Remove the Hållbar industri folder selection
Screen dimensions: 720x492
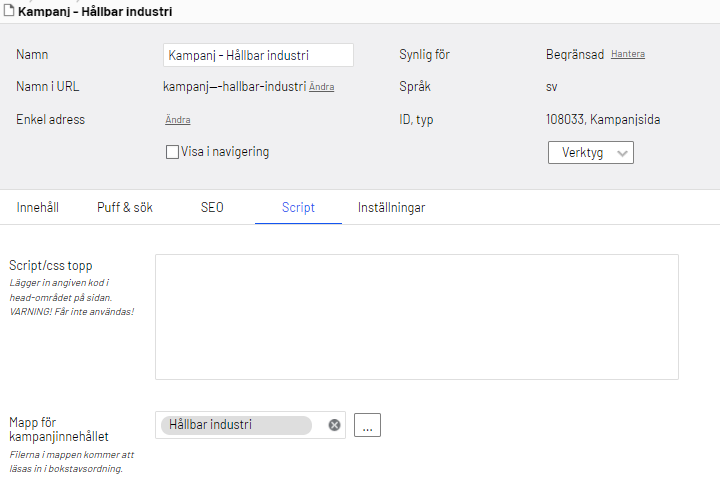(x=334, y=425)
